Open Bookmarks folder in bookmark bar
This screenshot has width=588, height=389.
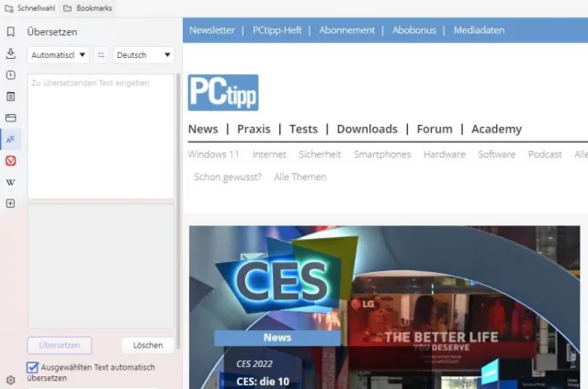pyautogui.click(x=88, y=8)
